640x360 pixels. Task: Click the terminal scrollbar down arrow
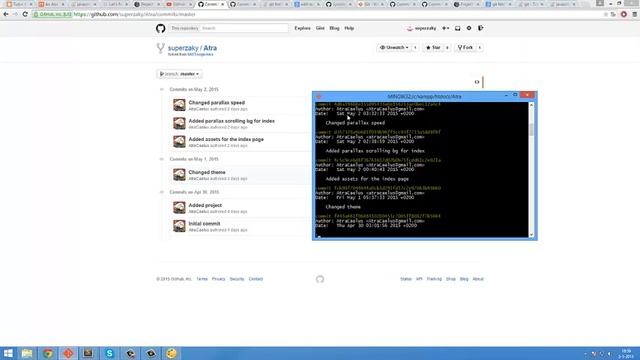531,235
